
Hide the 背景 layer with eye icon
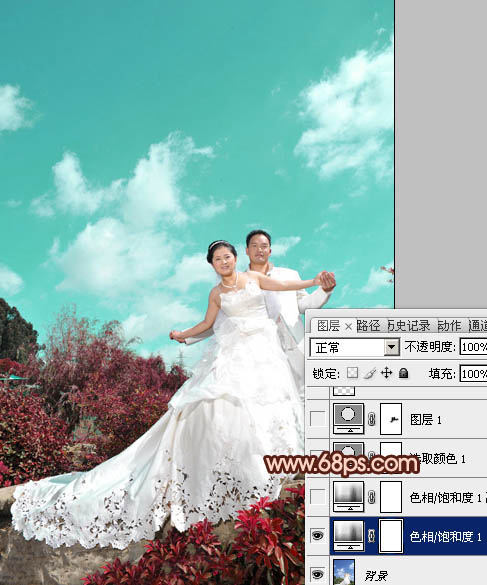coord(318,573)
